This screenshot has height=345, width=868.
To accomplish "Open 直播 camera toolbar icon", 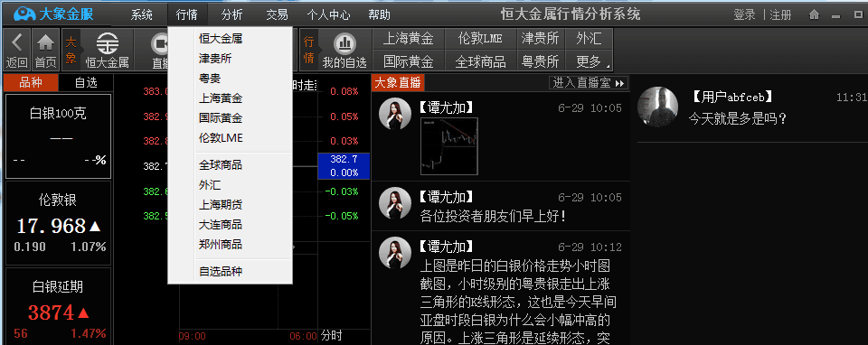I will (x=161, y=43).
